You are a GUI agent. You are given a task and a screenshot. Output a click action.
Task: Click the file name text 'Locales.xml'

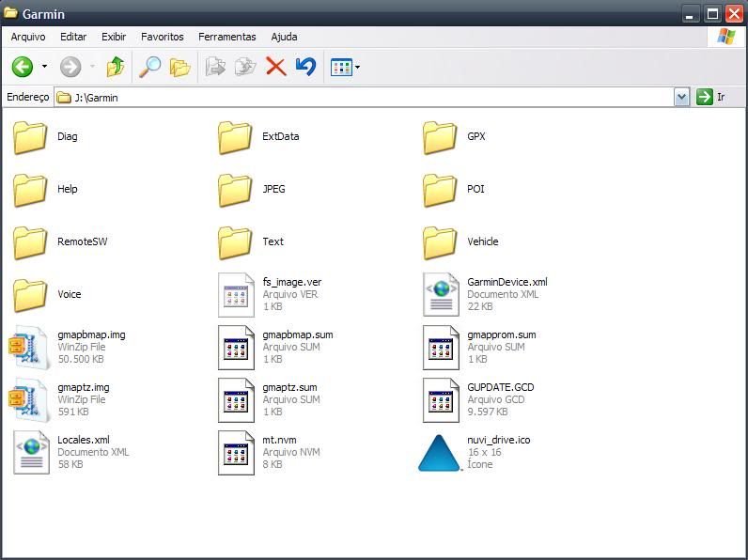[84, 440]
